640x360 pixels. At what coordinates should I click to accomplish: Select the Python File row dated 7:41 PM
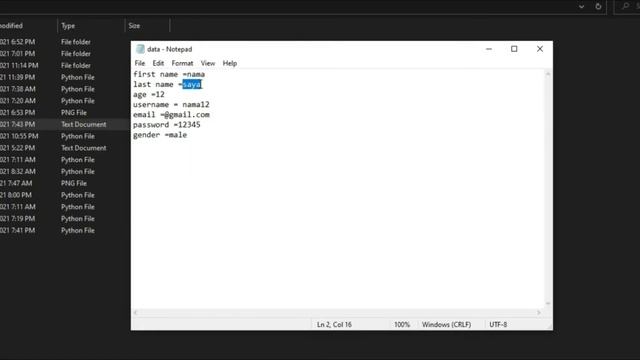64,231
